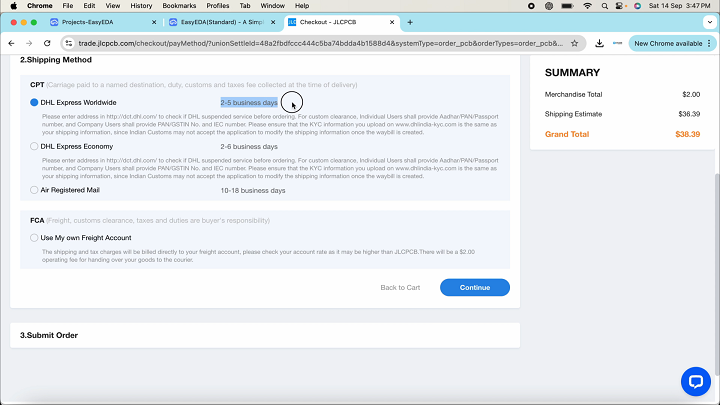Select Air Registered Mail shipping
Screen dimensions: 720x405
click(34, 190)
